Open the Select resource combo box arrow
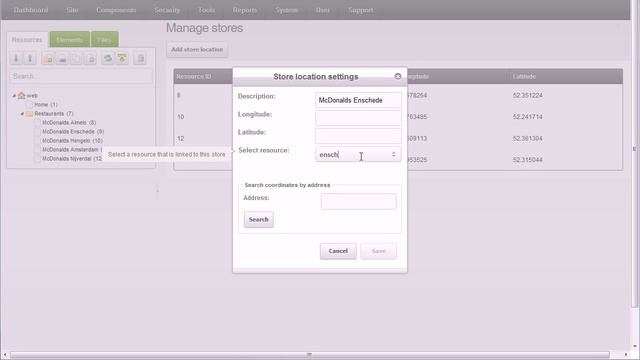640x360 pixels. 393,154
